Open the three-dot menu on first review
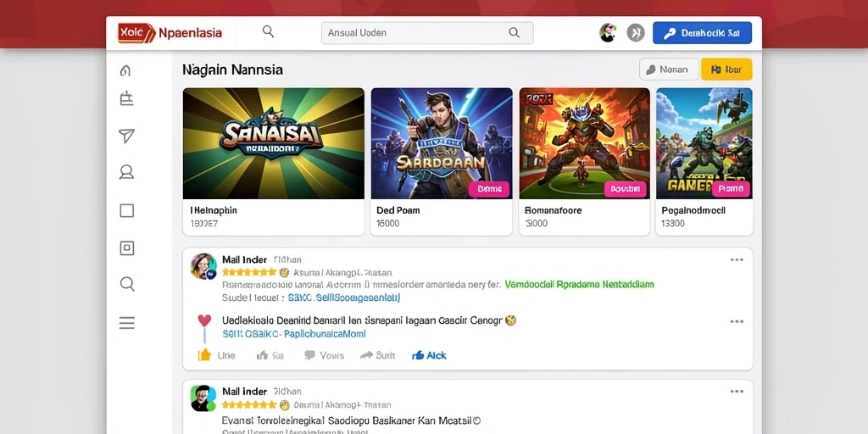 click(x=737, y=259)
